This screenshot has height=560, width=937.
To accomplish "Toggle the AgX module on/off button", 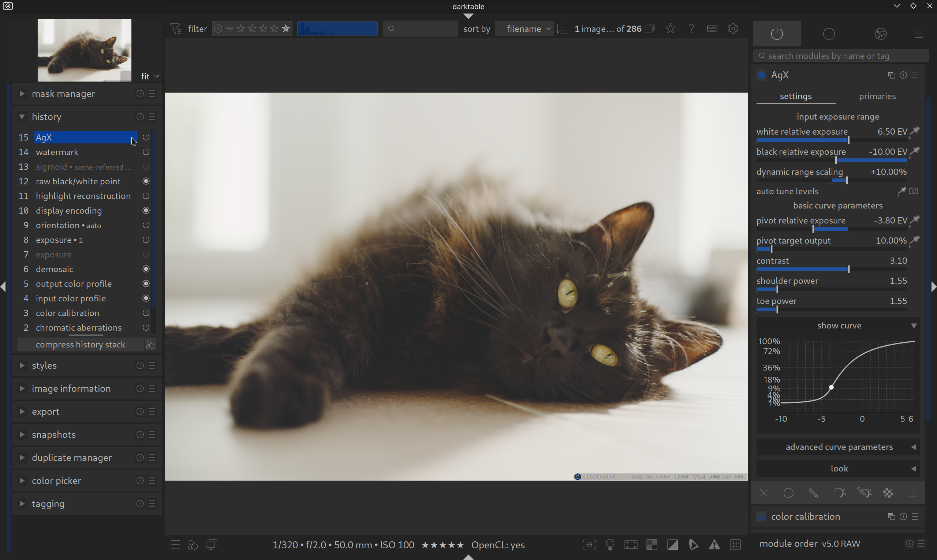I will (x=761, y=75).
